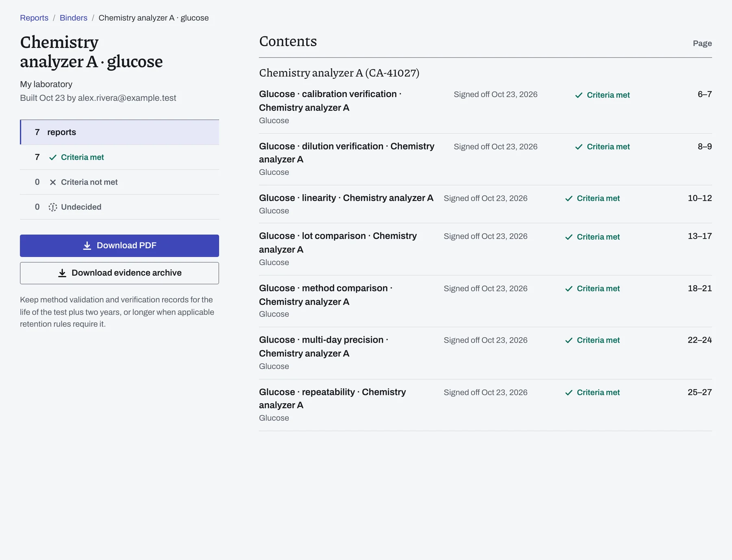
Task: Open the Glucose method comparison report
Action: pyautogui.click(x=326, y=295)
